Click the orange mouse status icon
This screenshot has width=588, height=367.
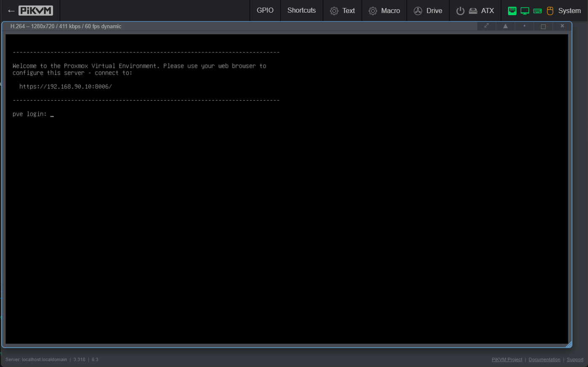[x=550, y=11]
